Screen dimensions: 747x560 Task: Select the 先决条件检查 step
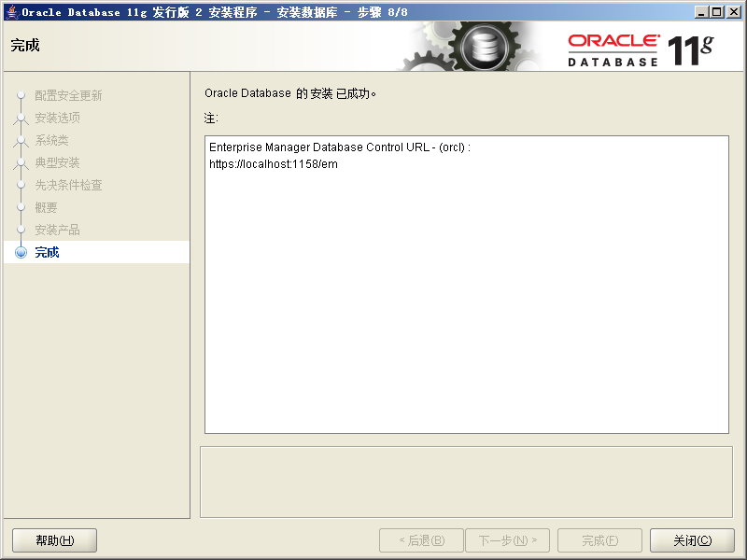[68, 185]
